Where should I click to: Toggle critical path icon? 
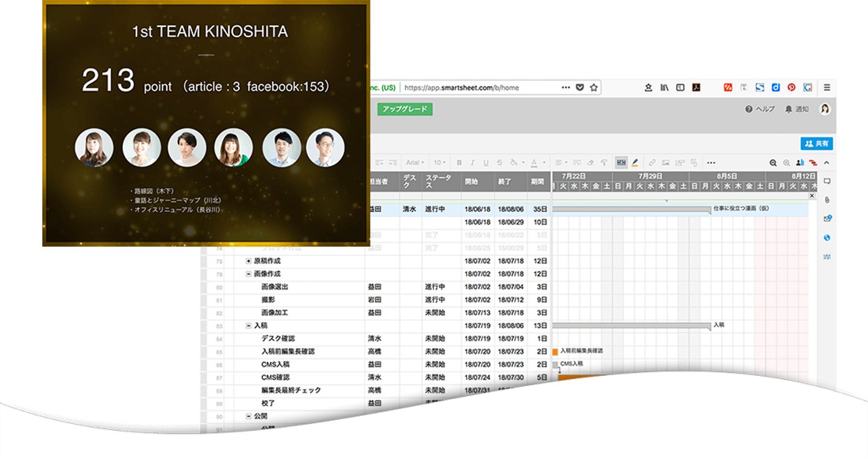(x=813, y=162)
